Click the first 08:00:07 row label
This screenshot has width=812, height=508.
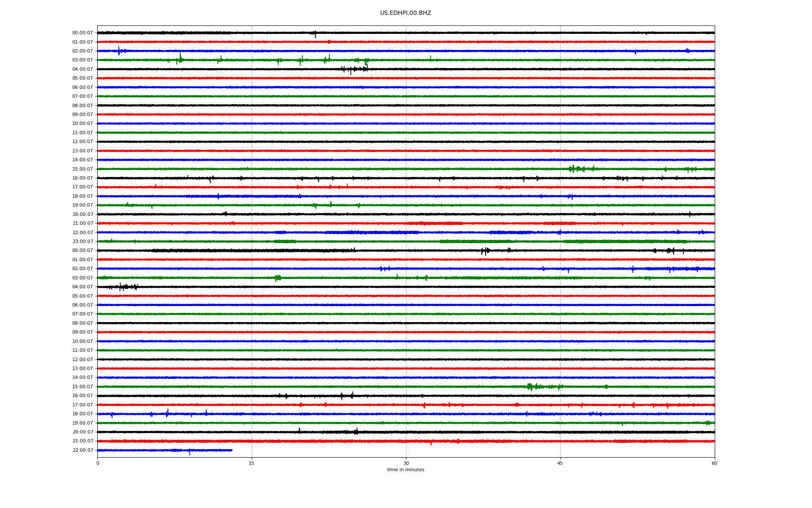pos(82,105)
